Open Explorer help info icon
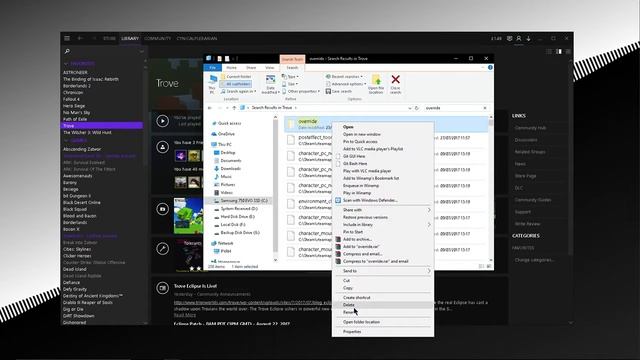The height and width of the screenshot is (360, 640). (x=490, y=67)
